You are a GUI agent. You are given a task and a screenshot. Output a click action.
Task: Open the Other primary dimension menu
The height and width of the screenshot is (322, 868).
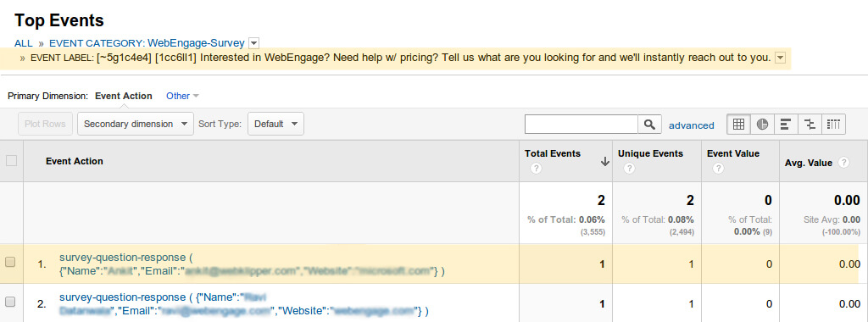(183, 96)
